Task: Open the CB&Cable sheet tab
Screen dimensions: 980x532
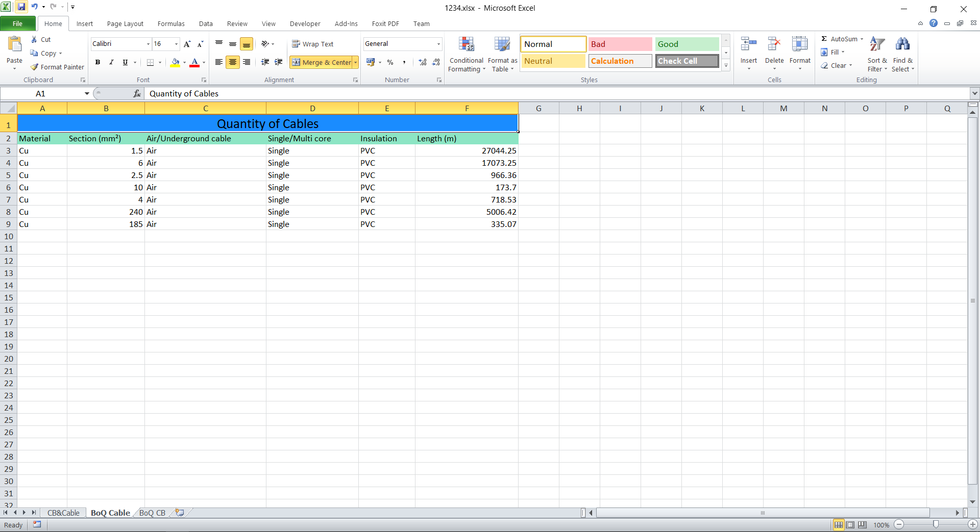Action: [x=63, y=513]
